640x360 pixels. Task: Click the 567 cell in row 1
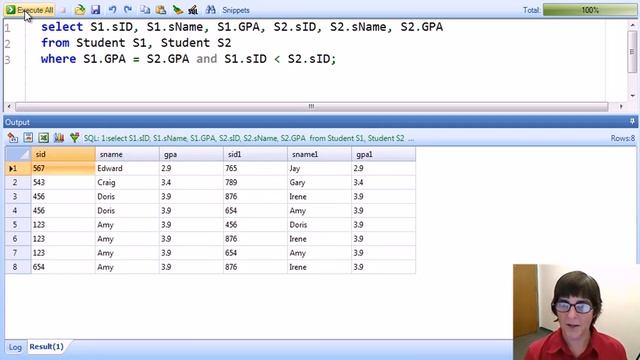pos(63,168)
